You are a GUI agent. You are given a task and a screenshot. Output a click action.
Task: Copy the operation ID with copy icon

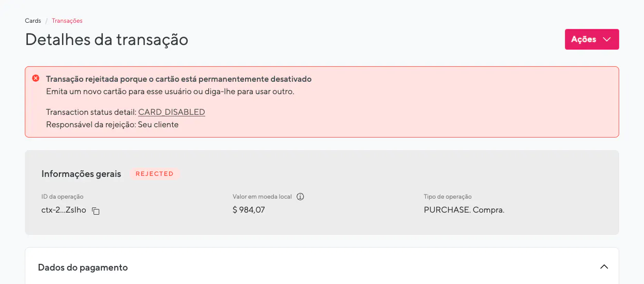click(x=96, y=211)
